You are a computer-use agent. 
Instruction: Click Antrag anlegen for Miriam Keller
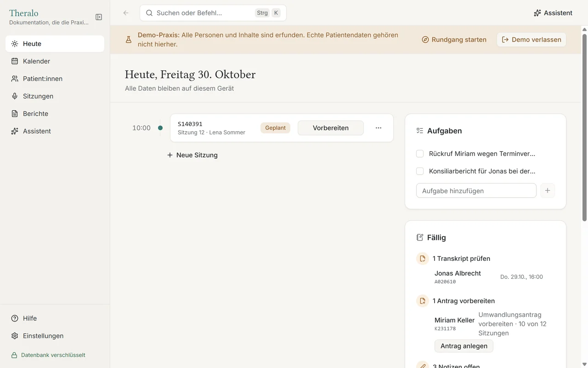(464, 346)
